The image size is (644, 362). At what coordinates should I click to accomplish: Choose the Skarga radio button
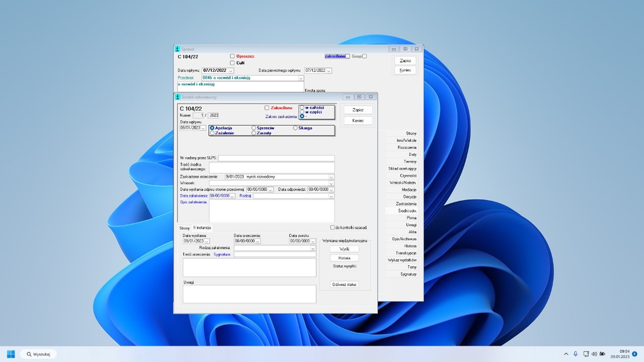point(295,128)
